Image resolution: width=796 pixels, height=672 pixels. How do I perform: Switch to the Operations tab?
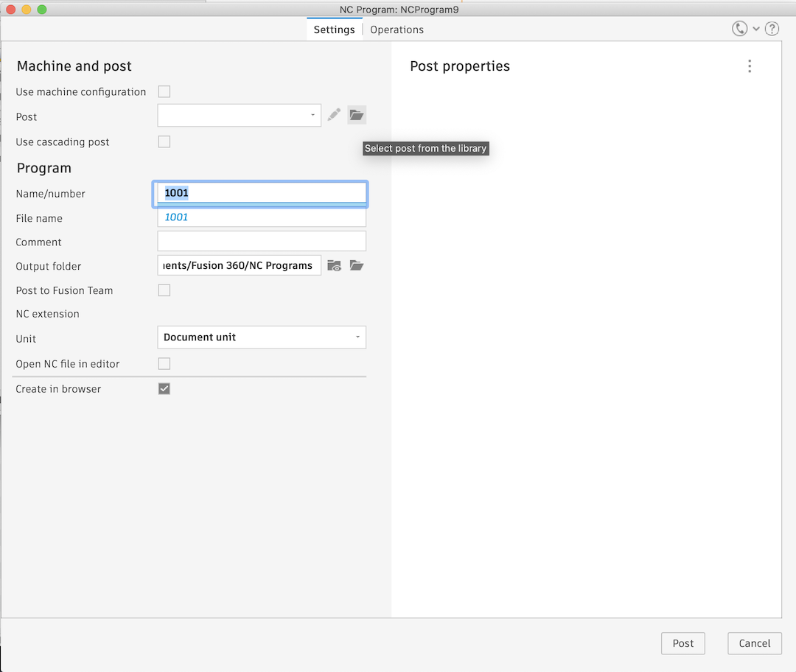coord(397,29)
